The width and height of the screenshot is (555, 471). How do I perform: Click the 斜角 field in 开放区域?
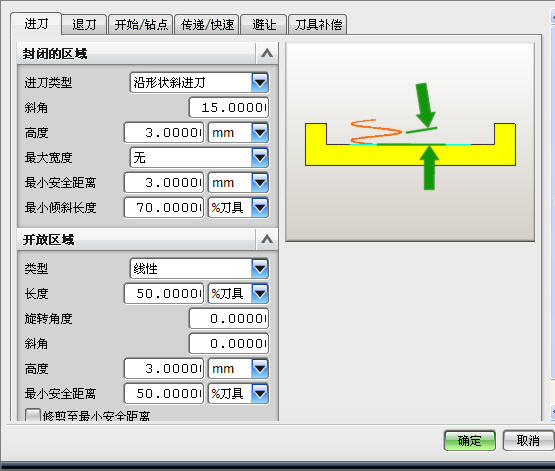pyautogui.click(x=229, y=344)
